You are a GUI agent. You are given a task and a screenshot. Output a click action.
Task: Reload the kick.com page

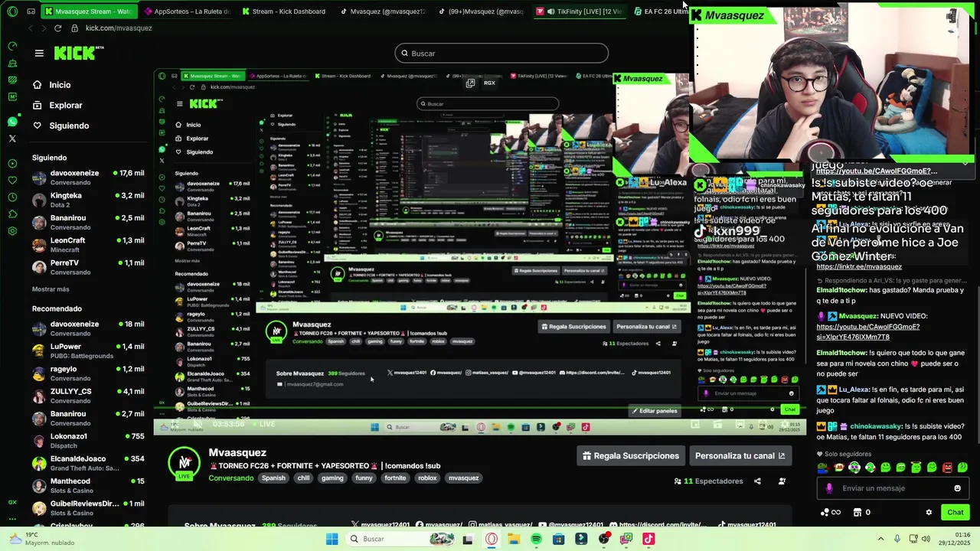(x=57, y=28)
